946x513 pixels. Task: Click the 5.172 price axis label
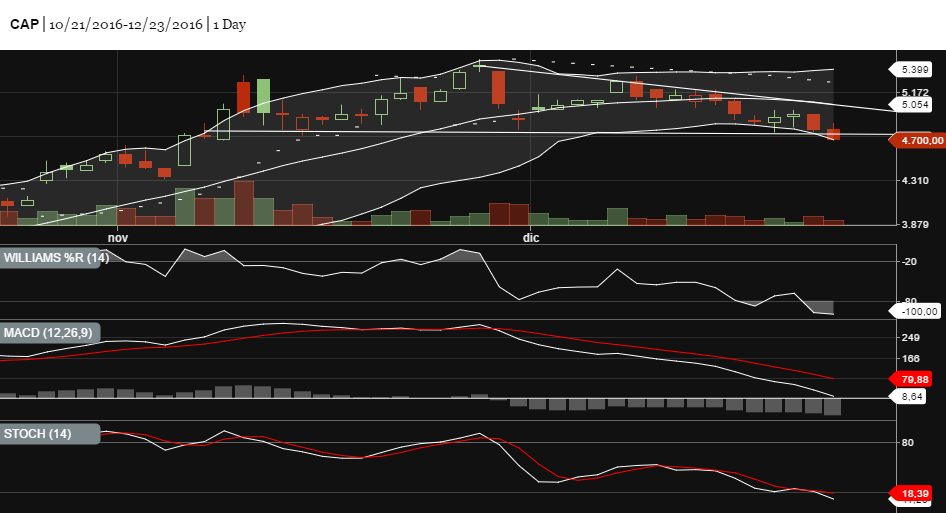pos(915,92)
